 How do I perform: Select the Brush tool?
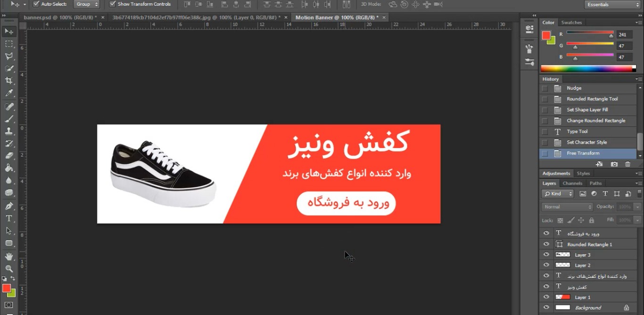coord(8,119)
